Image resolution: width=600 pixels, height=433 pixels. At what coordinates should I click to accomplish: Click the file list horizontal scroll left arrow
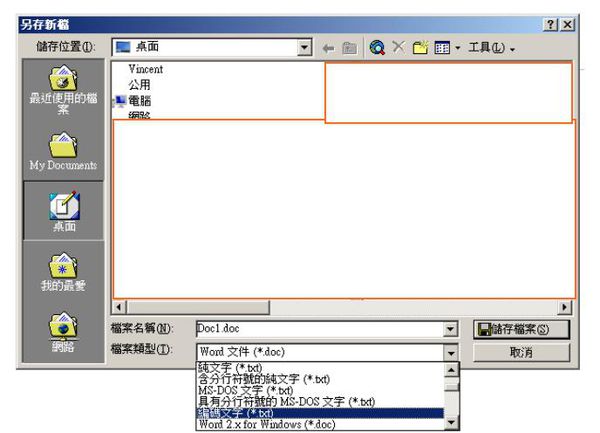[x=119, y=307]
